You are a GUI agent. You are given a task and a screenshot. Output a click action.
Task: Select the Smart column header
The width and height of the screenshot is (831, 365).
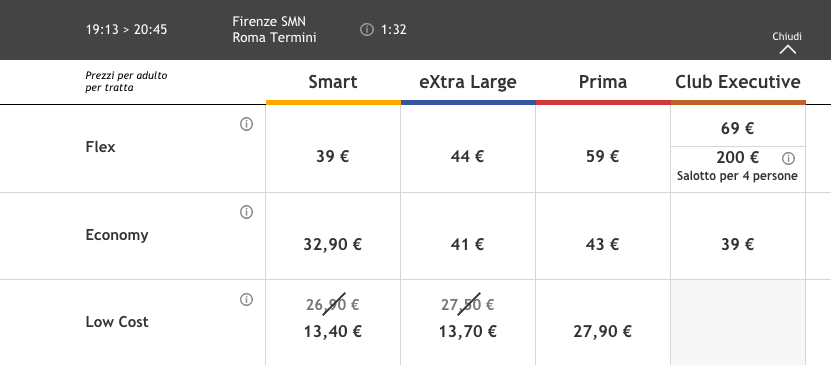click(x=333, y=82)
